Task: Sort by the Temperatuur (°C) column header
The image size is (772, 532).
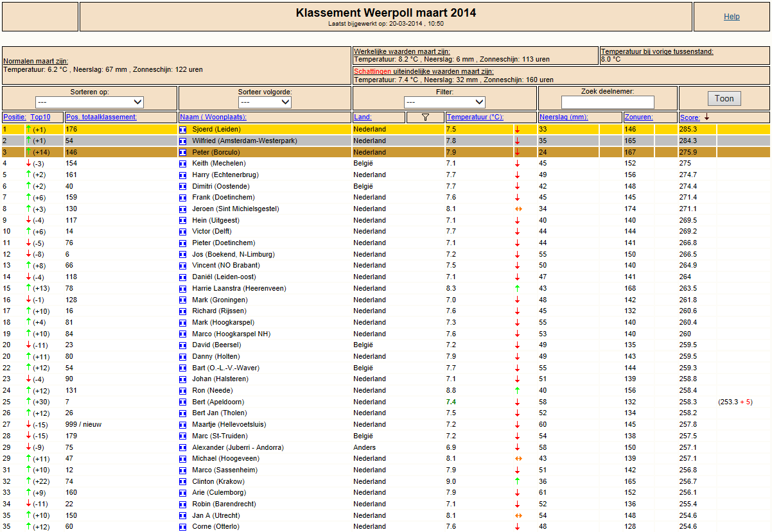Action: (475, 117)
